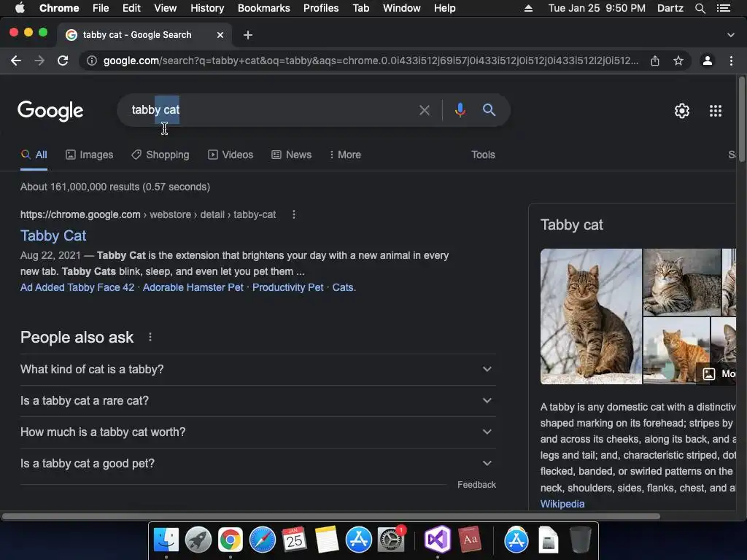Open the three-dot menu for chrome.google.com result
This screenshot has height=560, width=747.
pos(293,215)
